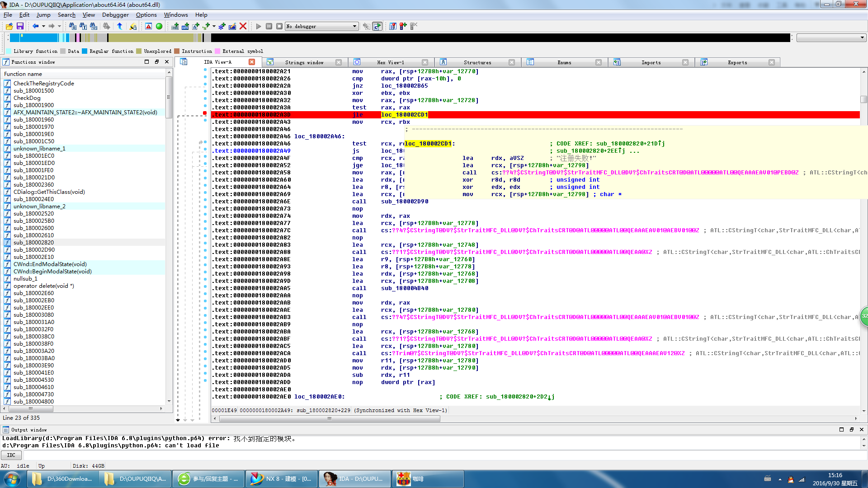Click the Search binary sequence binoculars icon
The image size is (868, 488).
click(x=94, y=26)
